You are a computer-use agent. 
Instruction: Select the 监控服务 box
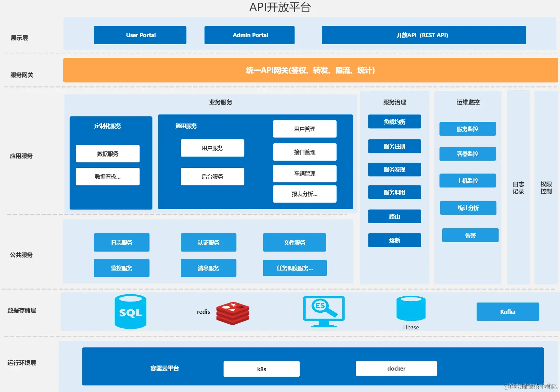click(122, 268)
